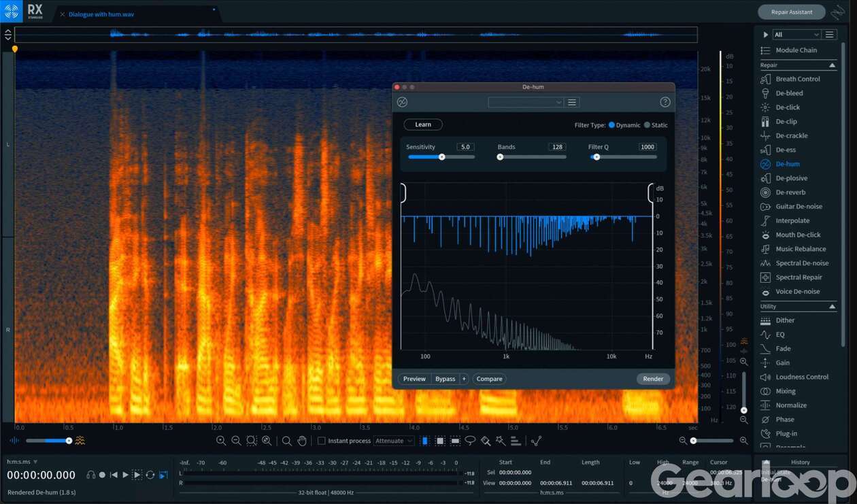Viewport: 857px width, 504px height.
Task: Open the EQ utility module
Action: coord(779,335)
